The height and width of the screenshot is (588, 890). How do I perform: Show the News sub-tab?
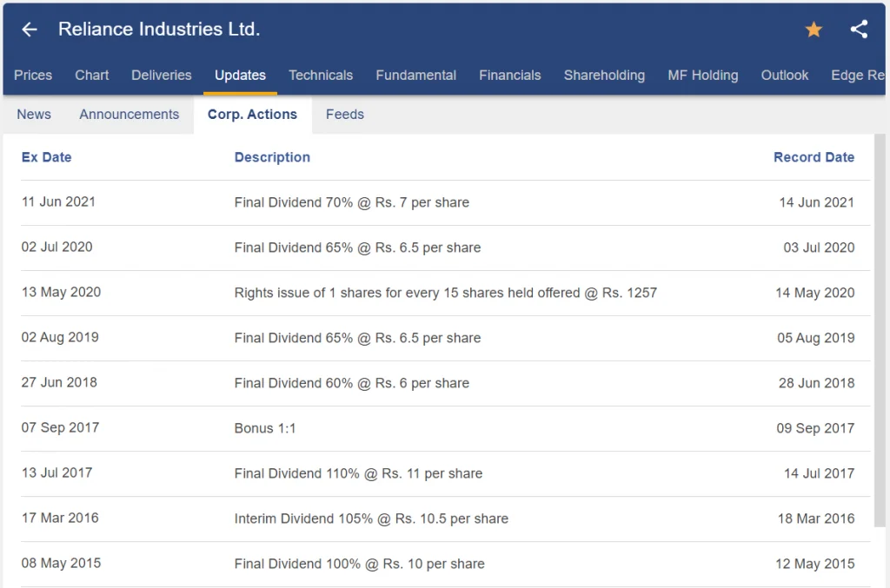point(34,115)
